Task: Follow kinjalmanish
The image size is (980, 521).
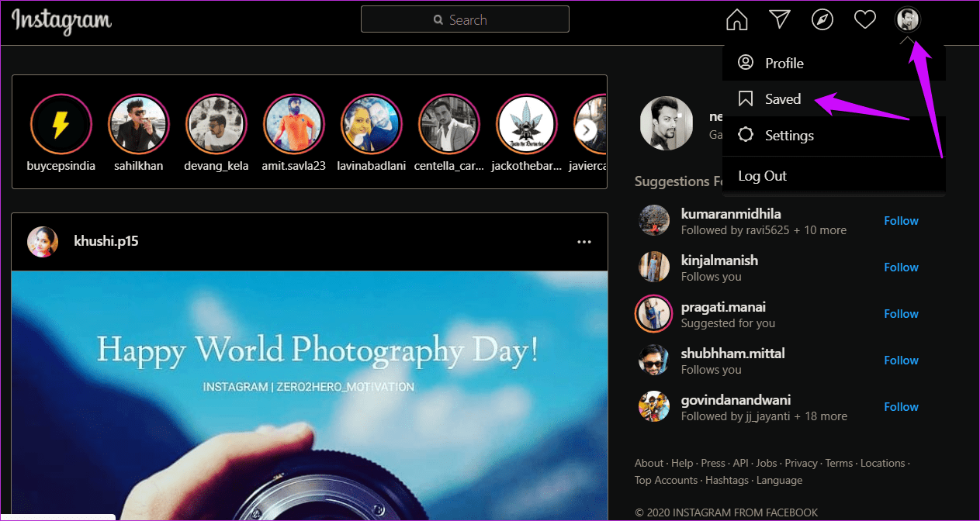Action: point(901,267)
